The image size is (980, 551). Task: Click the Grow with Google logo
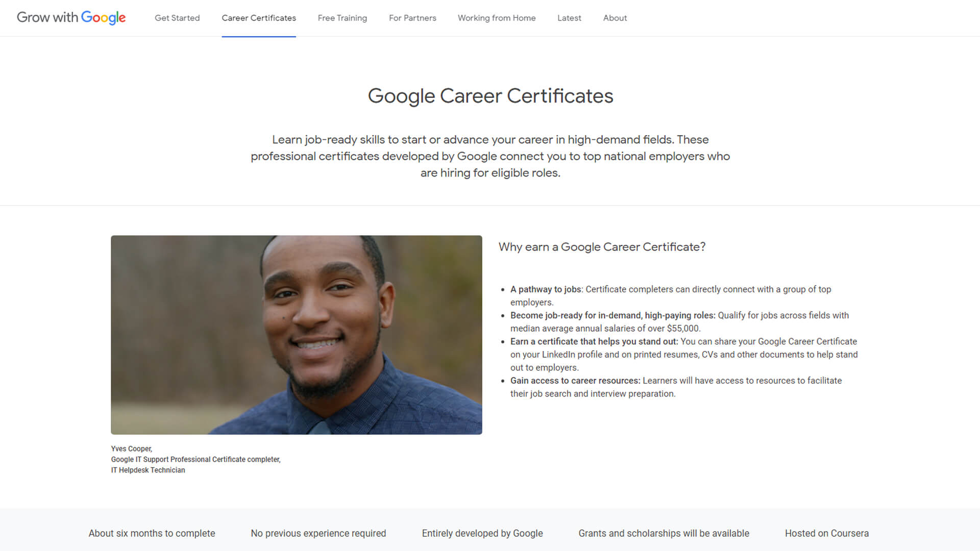(x=71, y=18)
